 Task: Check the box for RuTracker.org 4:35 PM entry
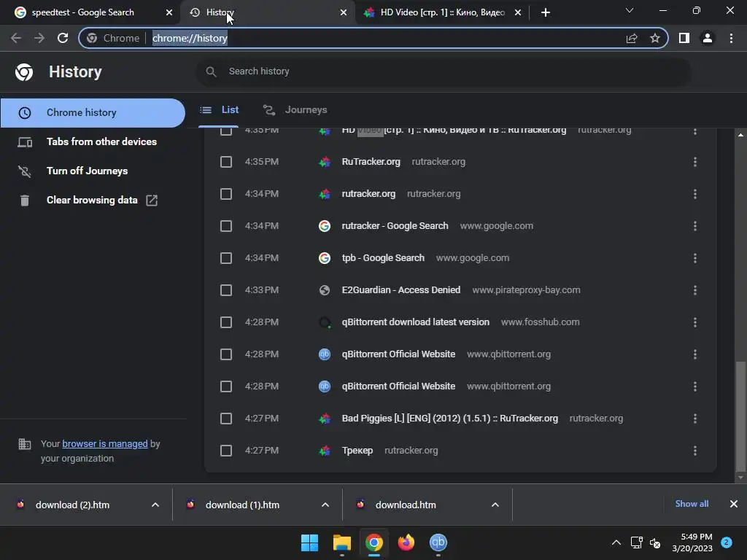226,162
